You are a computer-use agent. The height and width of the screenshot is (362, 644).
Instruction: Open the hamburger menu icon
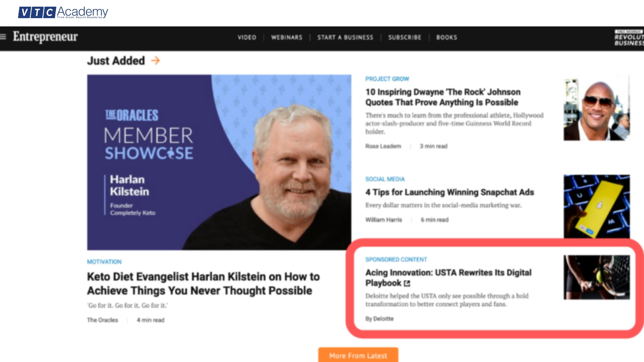tap(3, 37)
